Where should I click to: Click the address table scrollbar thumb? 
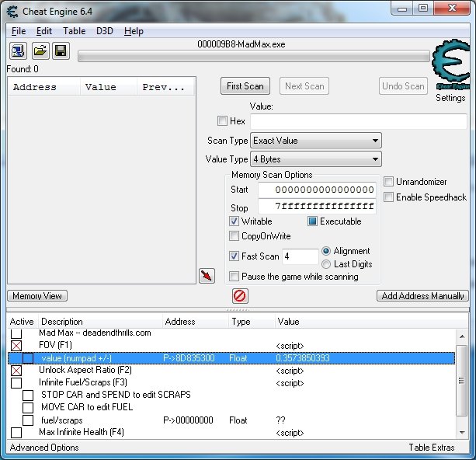tap(461, 381)
